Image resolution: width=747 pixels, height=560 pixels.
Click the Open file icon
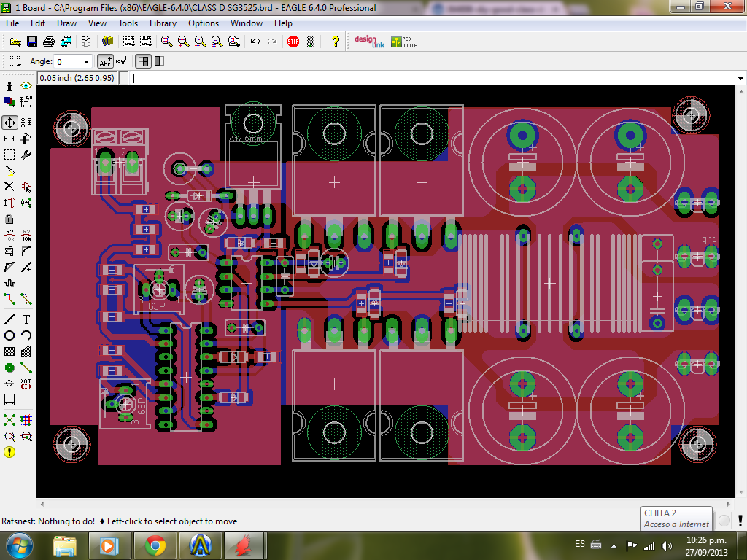click(x=15, y=42)
